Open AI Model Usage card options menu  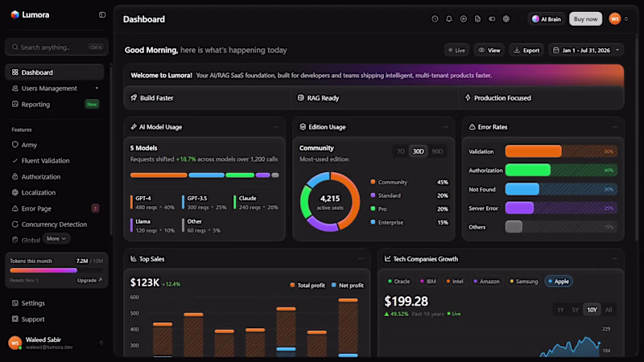tap(276, 127)
